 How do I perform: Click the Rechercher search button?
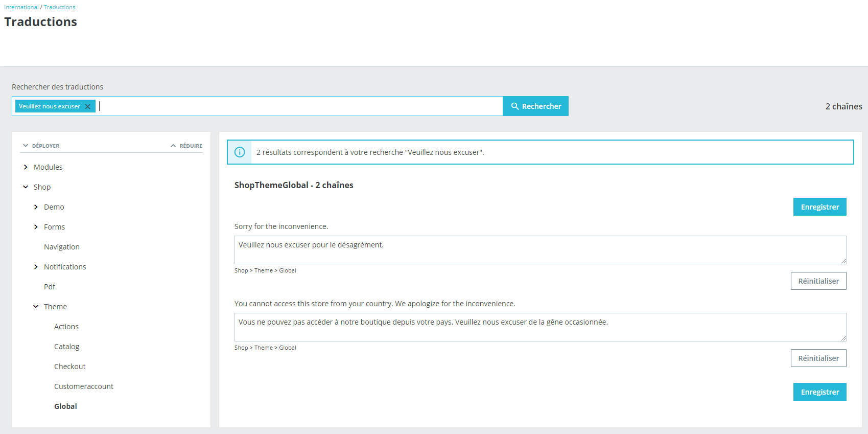[535, 106]
